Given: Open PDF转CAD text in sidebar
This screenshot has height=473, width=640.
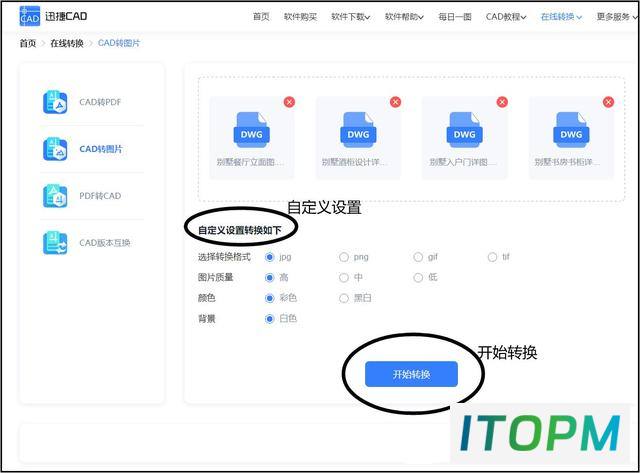Looking at the screenshot, I should click(100, 196).
